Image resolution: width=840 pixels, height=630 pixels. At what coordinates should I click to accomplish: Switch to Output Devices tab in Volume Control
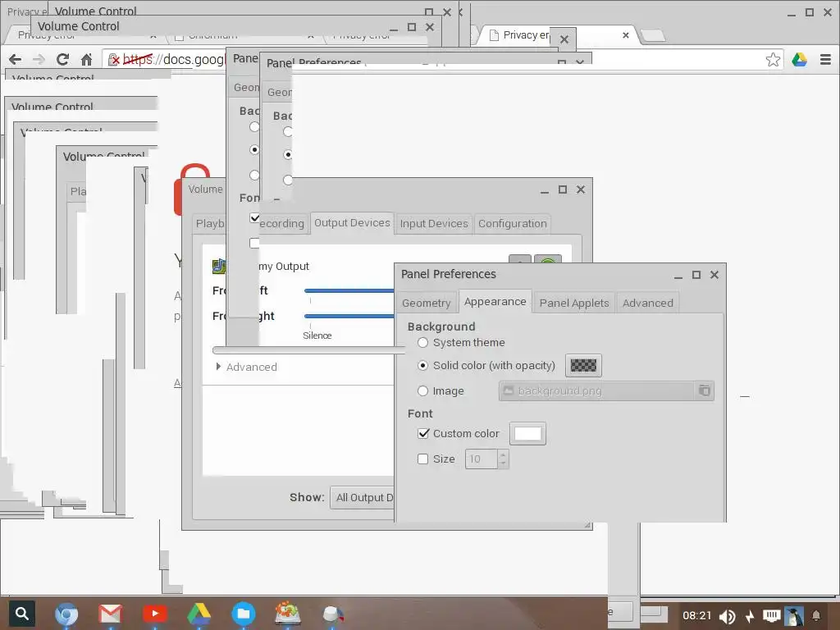352,223
